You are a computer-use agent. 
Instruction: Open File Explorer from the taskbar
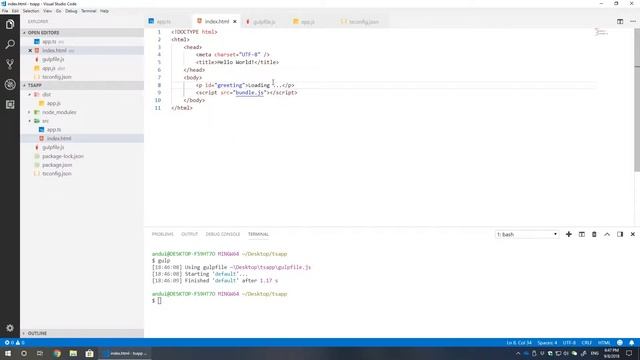73,353
